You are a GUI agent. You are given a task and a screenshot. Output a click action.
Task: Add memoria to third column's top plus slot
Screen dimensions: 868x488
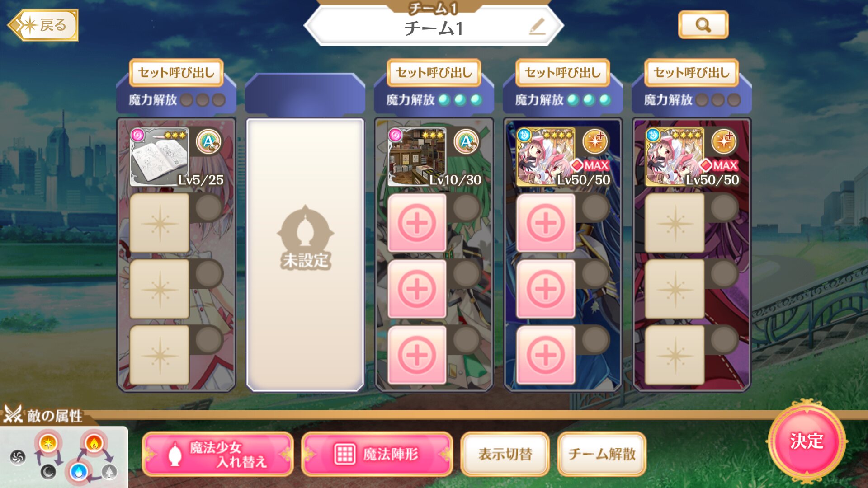point(417,223)
